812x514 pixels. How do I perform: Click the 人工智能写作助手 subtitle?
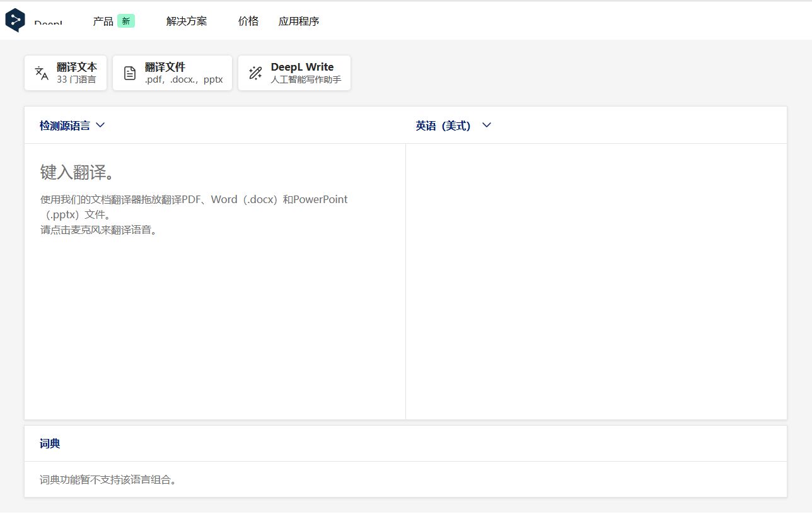pos(306,80)
